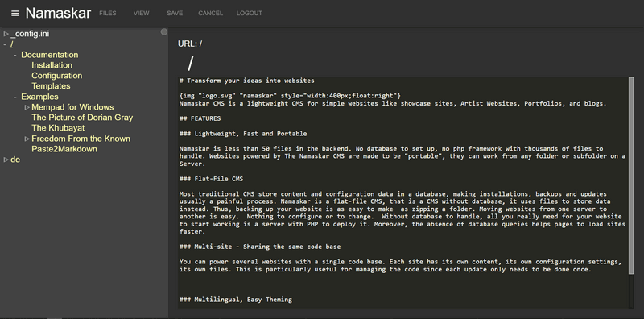Open the Installation page
The height and width of the screenshot is (319, 644).
pyautogui.click(x=52, y=65)
